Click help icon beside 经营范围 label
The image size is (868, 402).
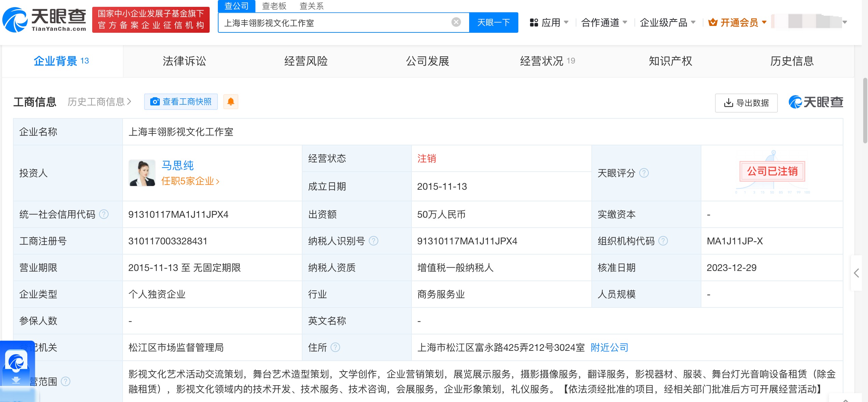click(66, 381)
